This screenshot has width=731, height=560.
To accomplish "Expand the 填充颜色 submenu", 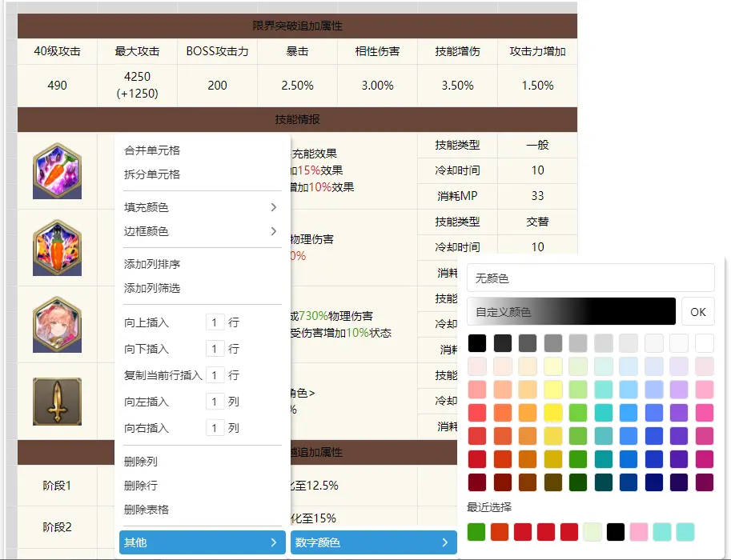I will click(202, 207).
